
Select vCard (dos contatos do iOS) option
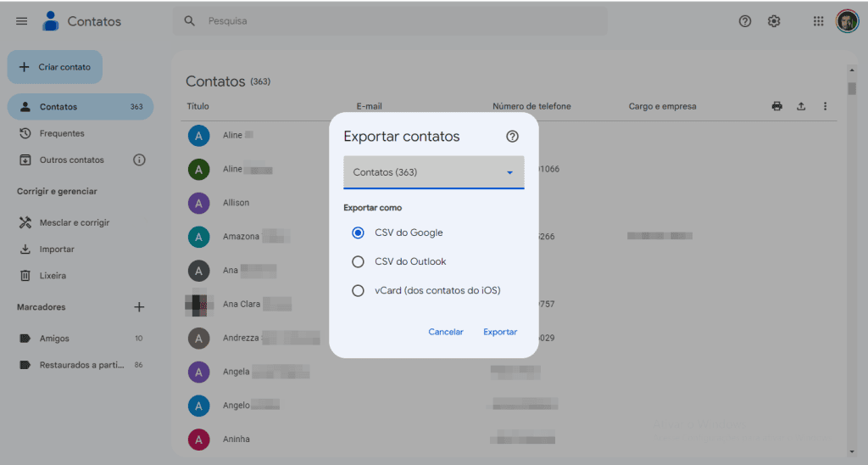(359, 290)
